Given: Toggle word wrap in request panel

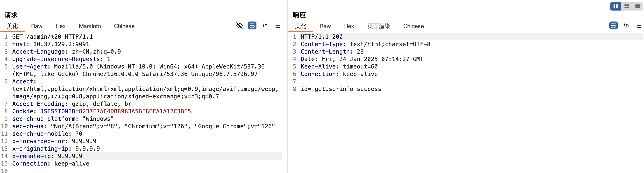Looking at the screenshot, I should coord(252,25).
